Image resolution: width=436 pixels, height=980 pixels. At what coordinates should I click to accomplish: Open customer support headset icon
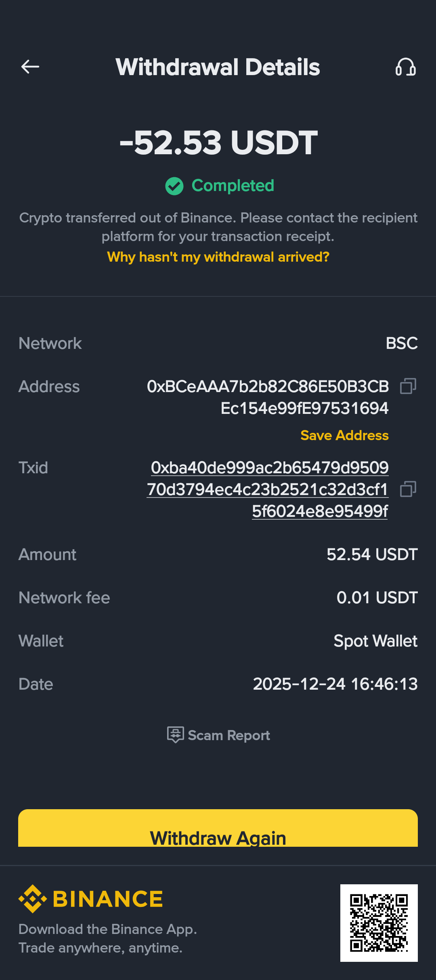tap(405, 67)
